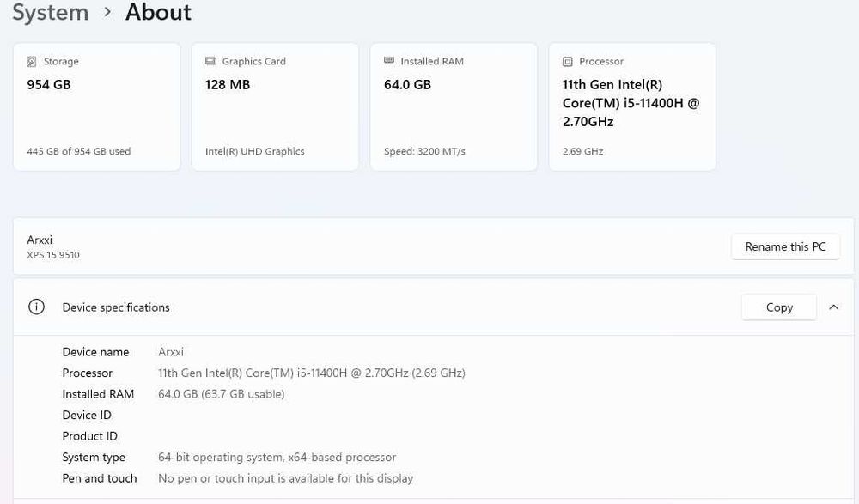Click the XPS 15 9510 model name
The width and height of the screenshot is (859, 504).
coord(53,255)
